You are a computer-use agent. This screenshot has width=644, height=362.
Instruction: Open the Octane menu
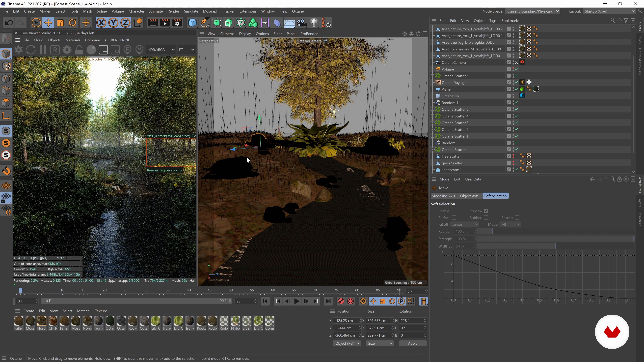click(298, 11)
